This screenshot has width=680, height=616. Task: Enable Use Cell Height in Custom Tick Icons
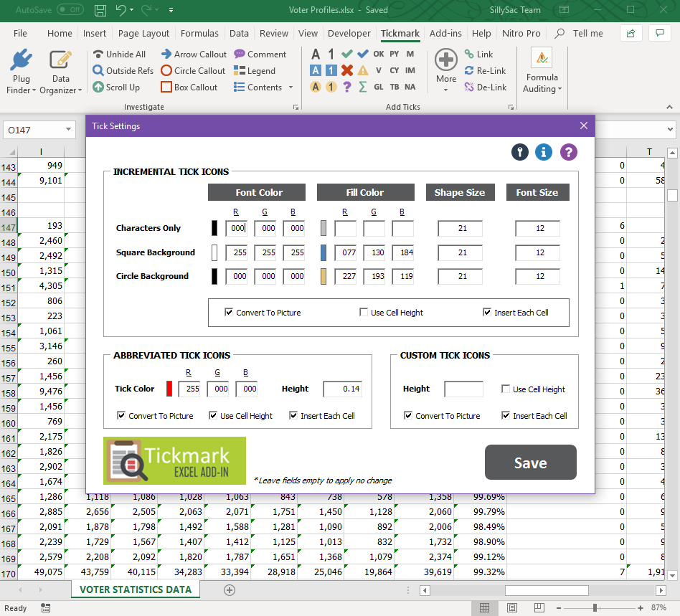pos(506,389)
